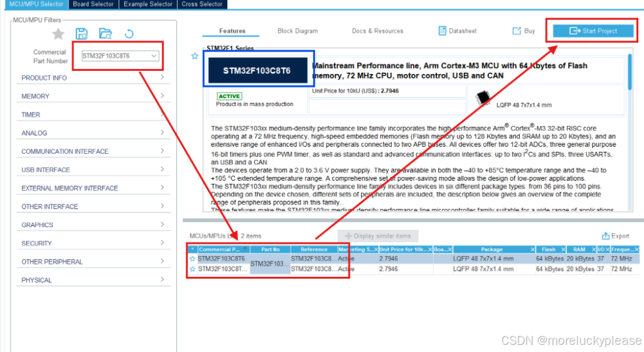Open the Commercial Part Number dropdown

pyautogui.click(x=154, y=56)
